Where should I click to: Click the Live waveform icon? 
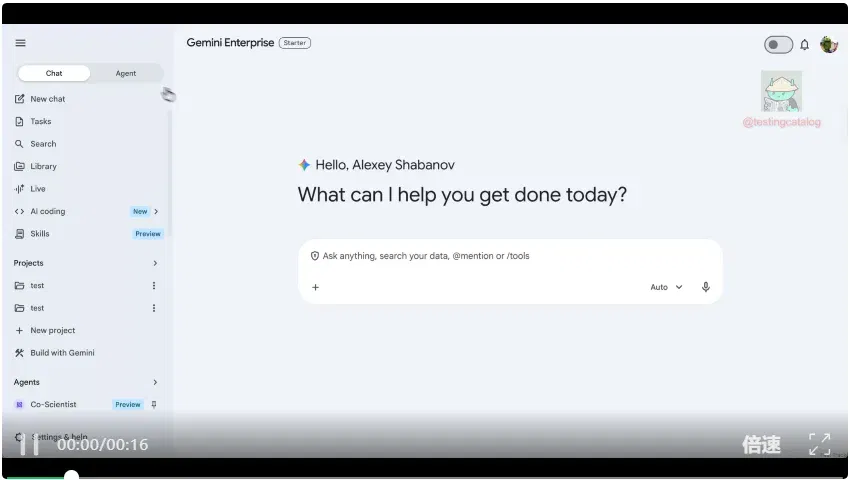coord(20,189)
